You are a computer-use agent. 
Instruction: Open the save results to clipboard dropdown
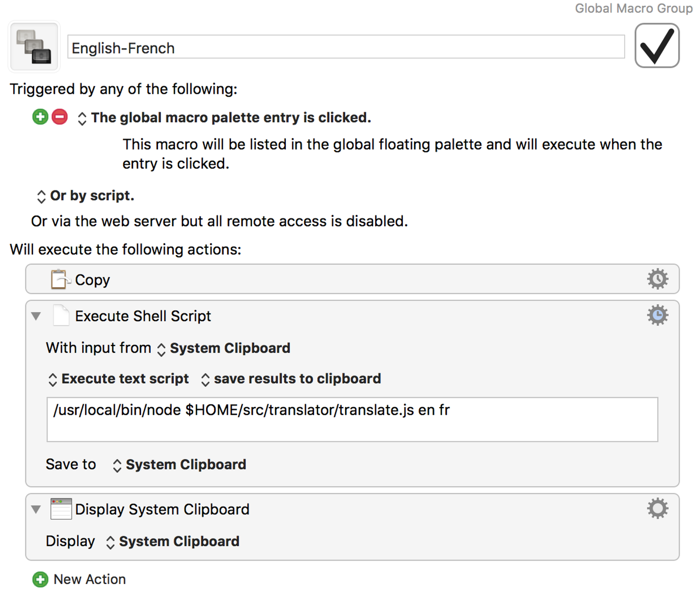tap(206, 379)
